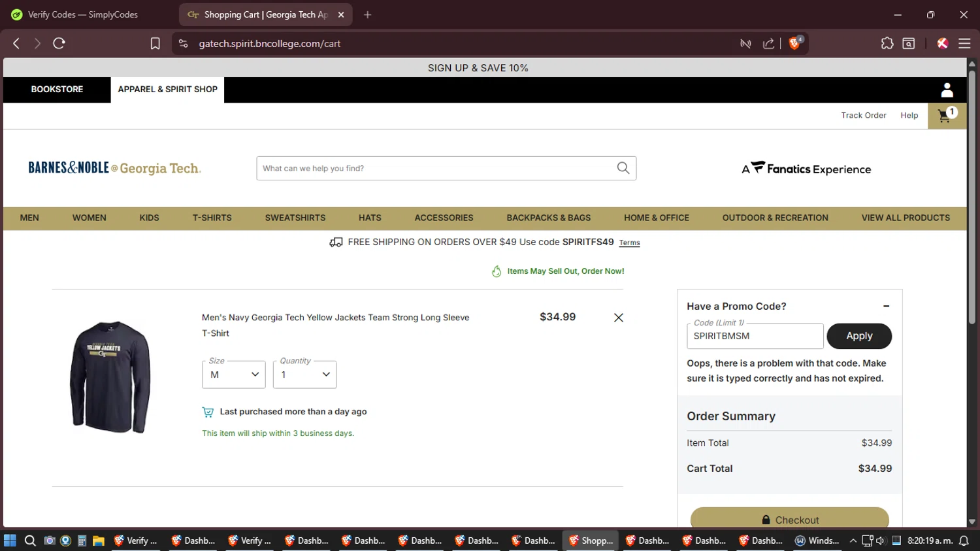Go forward in browser history
This screenshot has height=551, width=980.
click(37, 43)
